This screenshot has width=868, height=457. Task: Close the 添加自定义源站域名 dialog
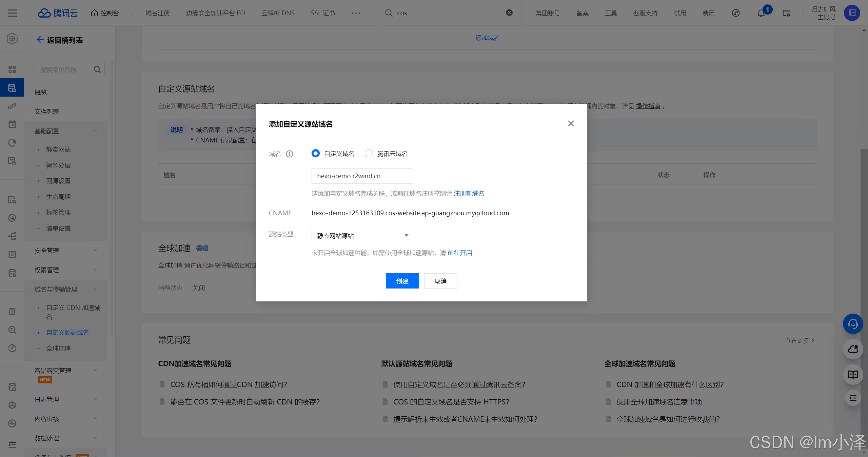tap(571, 123)
